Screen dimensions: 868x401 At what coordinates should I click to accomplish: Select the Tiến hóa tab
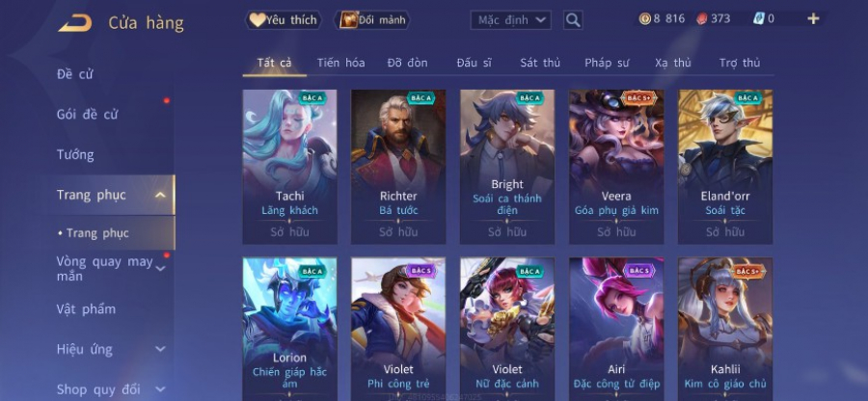pos(340,63)
